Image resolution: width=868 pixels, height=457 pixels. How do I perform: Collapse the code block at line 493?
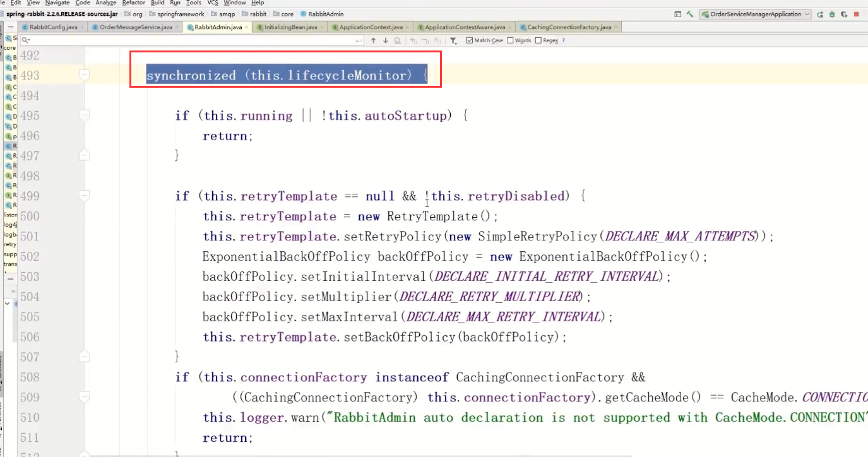point(84,75)
